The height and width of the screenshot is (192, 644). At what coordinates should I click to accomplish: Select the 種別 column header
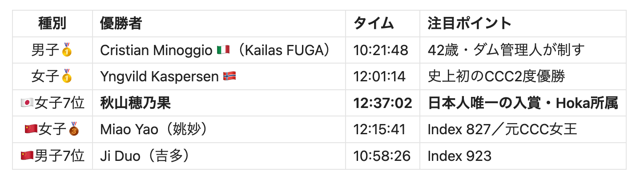pyautogui.click(x=52, y=23)
